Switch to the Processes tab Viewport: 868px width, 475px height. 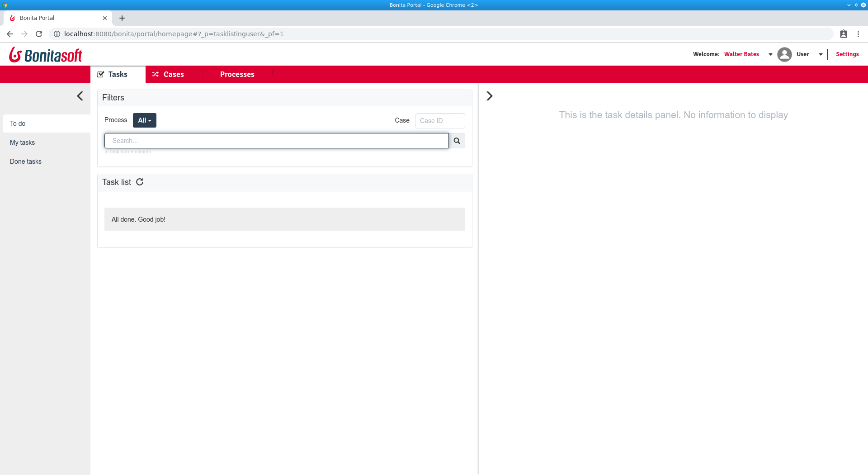(x=237, y=74)
